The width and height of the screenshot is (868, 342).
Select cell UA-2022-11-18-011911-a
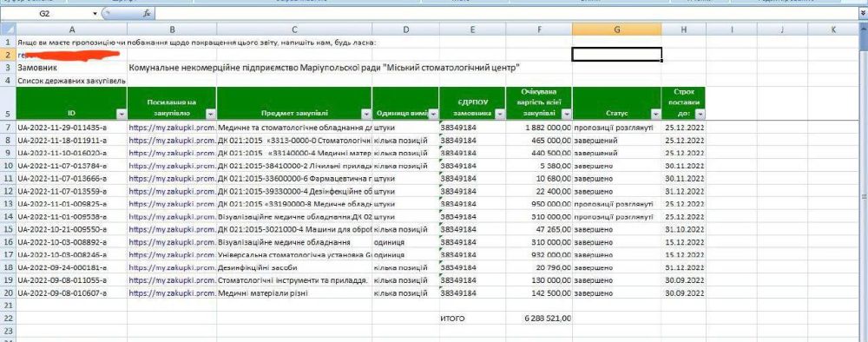pos(71,140)
